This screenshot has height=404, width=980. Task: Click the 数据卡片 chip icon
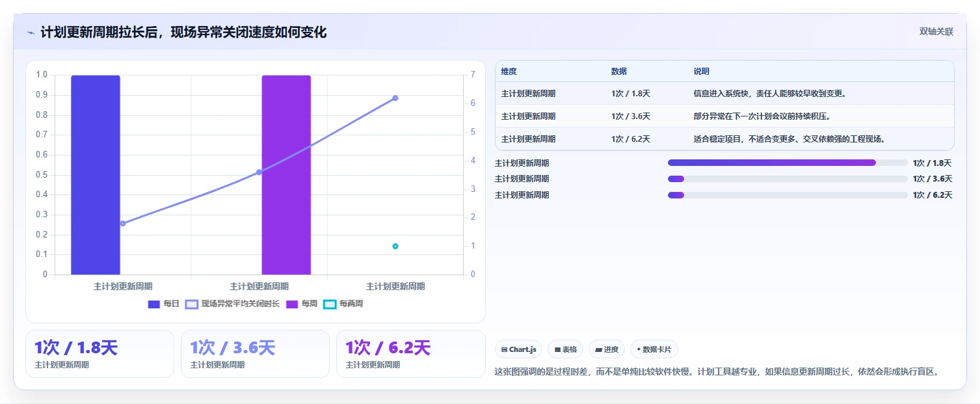coord(639,349)
